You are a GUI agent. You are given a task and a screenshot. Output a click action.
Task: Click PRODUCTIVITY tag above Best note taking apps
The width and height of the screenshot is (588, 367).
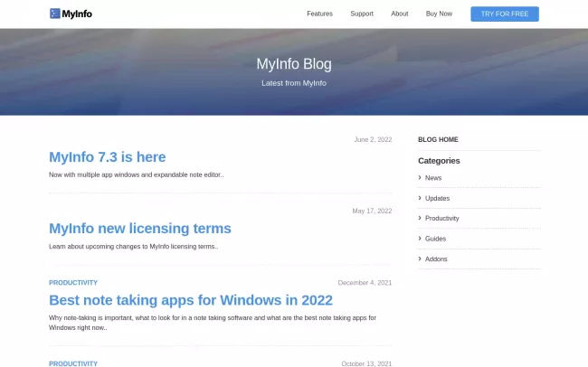73,283
